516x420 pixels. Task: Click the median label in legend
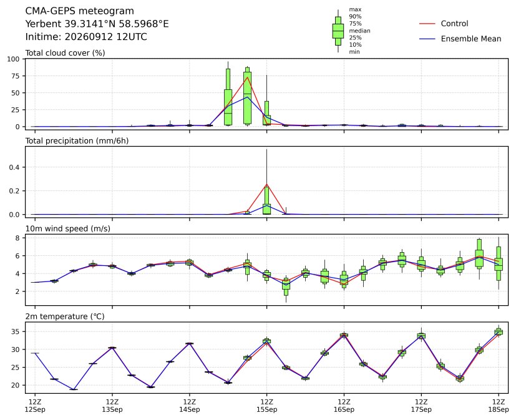[x=359, y=31]
